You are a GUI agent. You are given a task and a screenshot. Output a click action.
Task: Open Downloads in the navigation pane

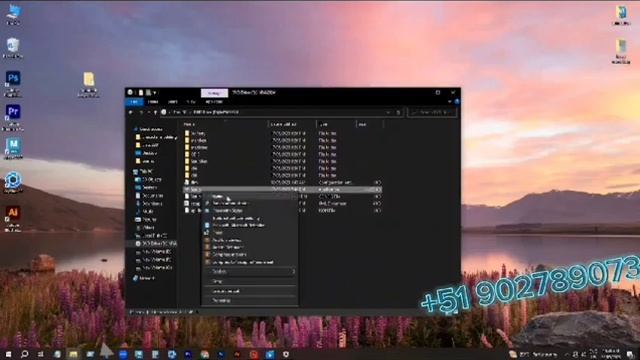[149, 204]
